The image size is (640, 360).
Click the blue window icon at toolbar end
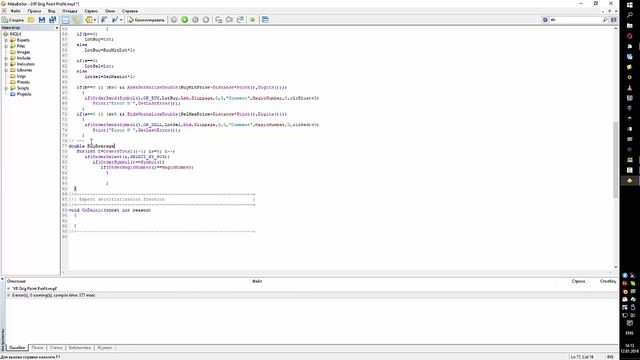coord(265,20)
